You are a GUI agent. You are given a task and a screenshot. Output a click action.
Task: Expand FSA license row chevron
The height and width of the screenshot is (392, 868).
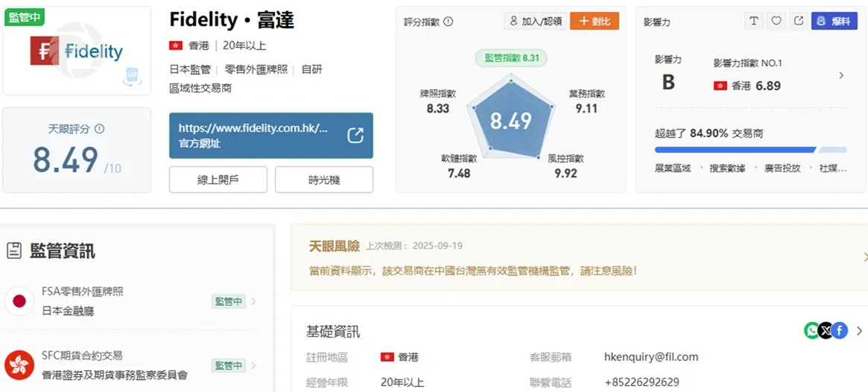pos(253,302)
